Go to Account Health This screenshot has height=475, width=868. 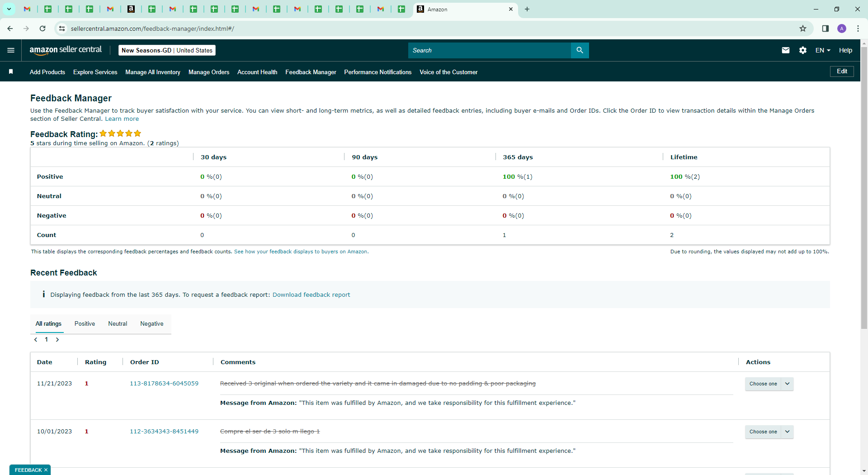click(x=257, y=72)
